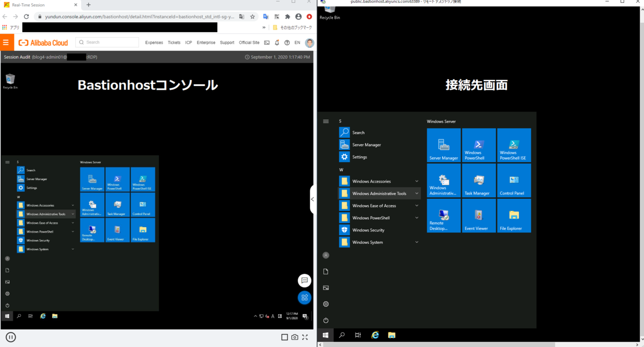The width and height of the screenshot is (644, 347).
Task: Take a snapshot with the camera icon
Action: (x=295, y=337)
